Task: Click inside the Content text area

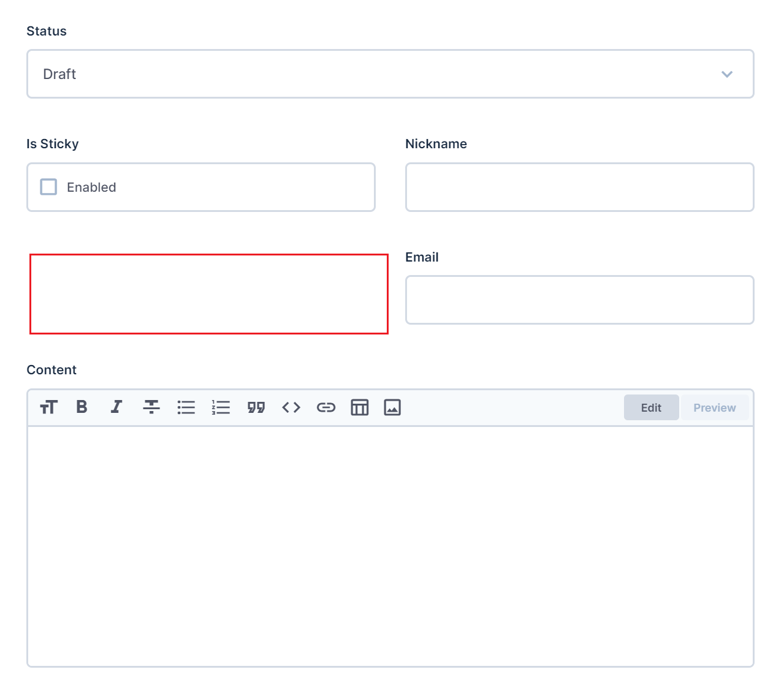Action: point(390,546)
